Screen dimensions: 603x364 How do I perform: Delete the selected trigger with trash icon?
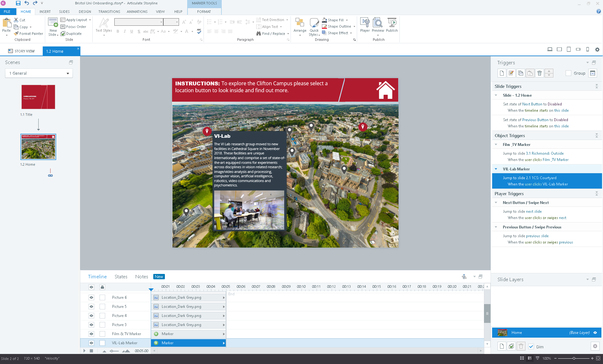(539, 73)
